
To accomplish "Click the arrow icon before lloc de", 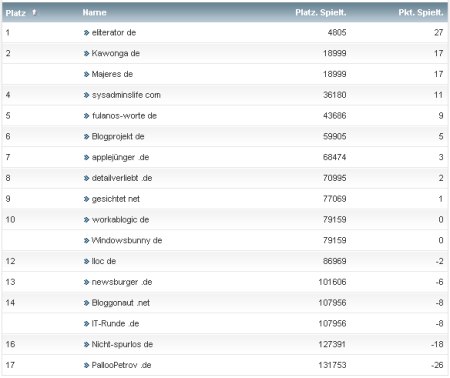I will point(87,261).
